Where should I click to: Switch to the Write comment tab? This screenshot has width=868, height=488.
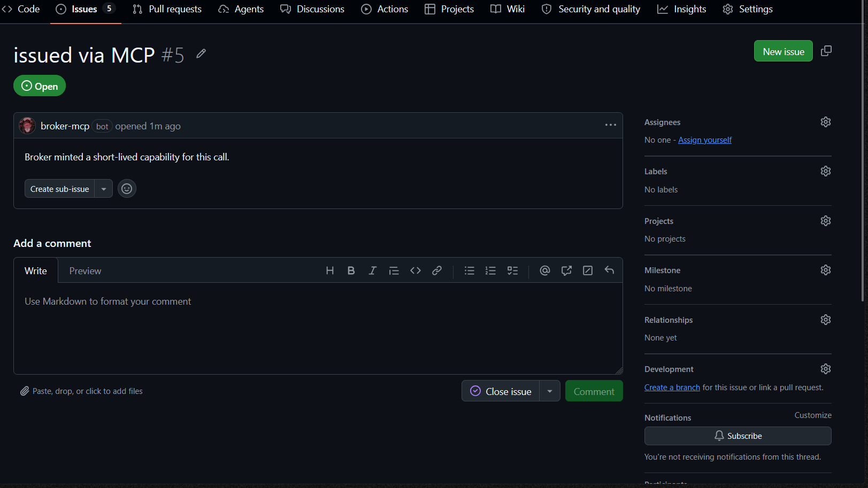pyautogui.click(x=36, y=270)
